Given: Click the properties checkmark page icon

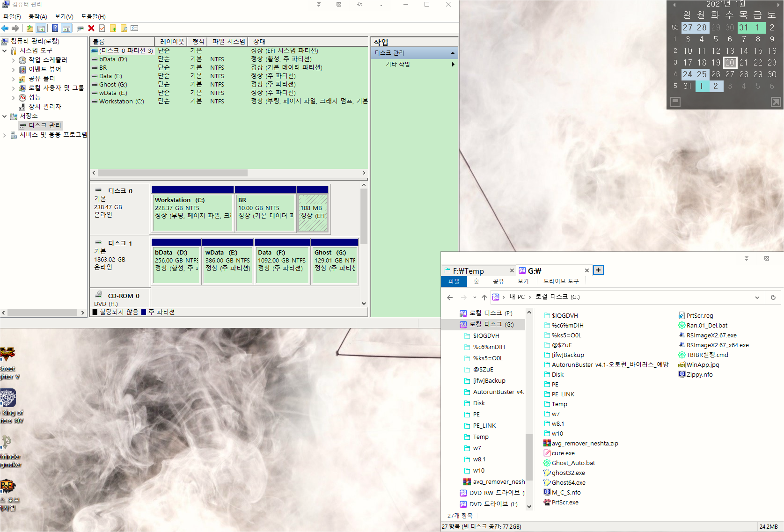Looking at the screenshot, I should click(x=102, y=28).
